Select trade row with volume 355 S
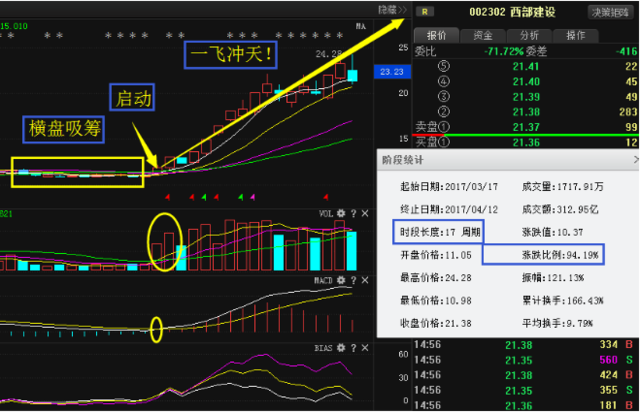The width and height of the screenshot is (640, 412). coord(526,390)
